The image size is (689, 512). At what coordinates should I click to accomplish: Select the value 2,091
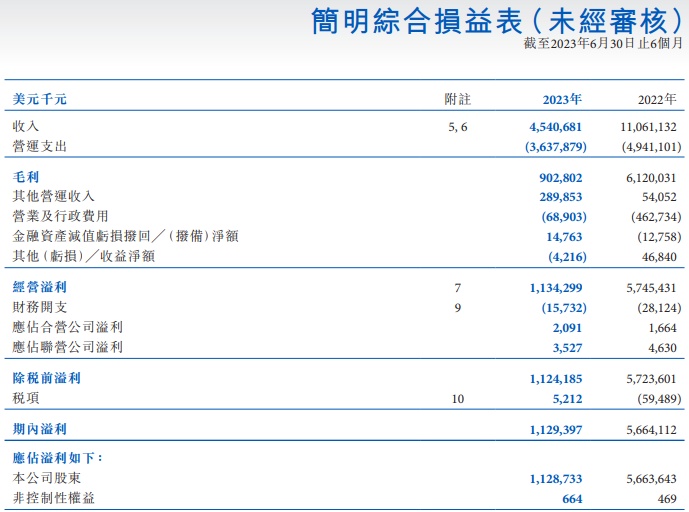567,328
